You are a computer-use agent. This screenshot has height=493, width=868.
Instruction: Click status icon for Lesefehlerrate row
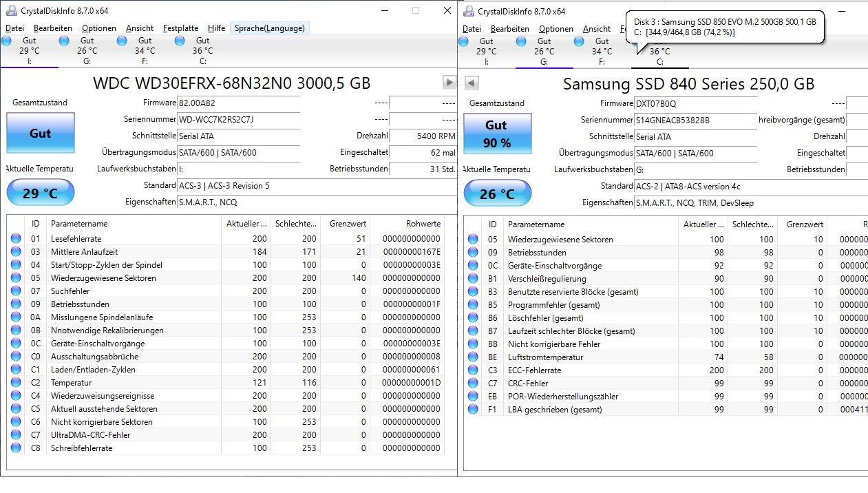click(16, 239)
